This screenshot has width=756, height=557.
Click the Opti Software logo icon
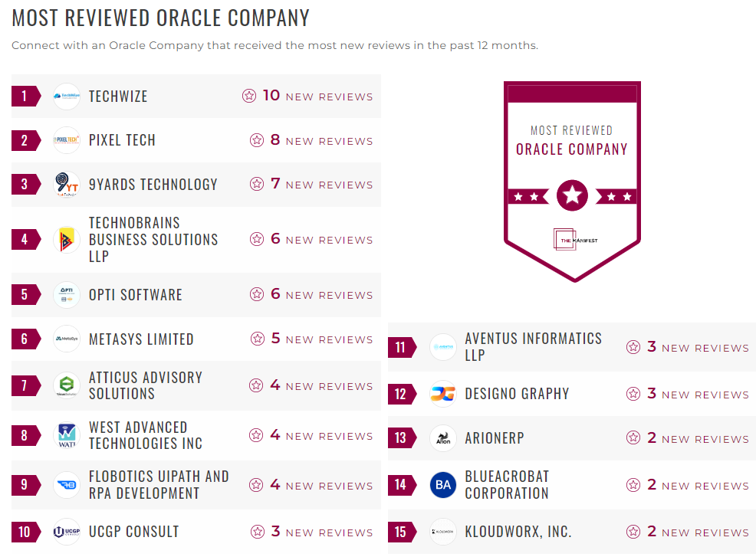[67, 295]
